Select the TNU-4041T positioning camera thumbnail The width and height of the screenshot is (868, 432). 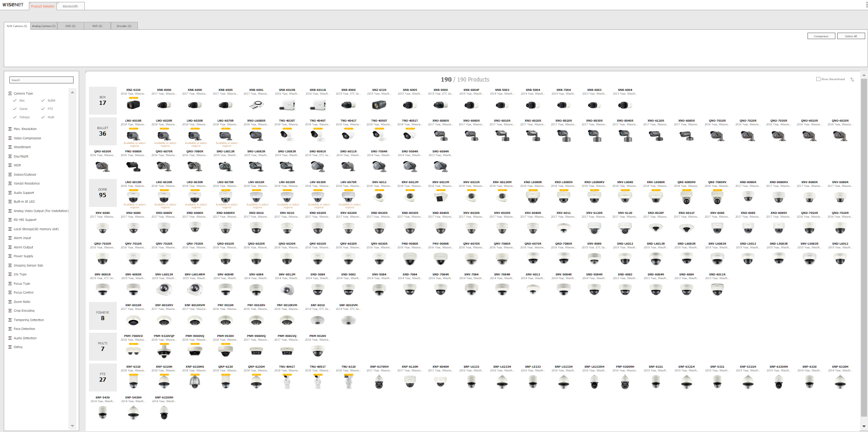coord(287,382)
